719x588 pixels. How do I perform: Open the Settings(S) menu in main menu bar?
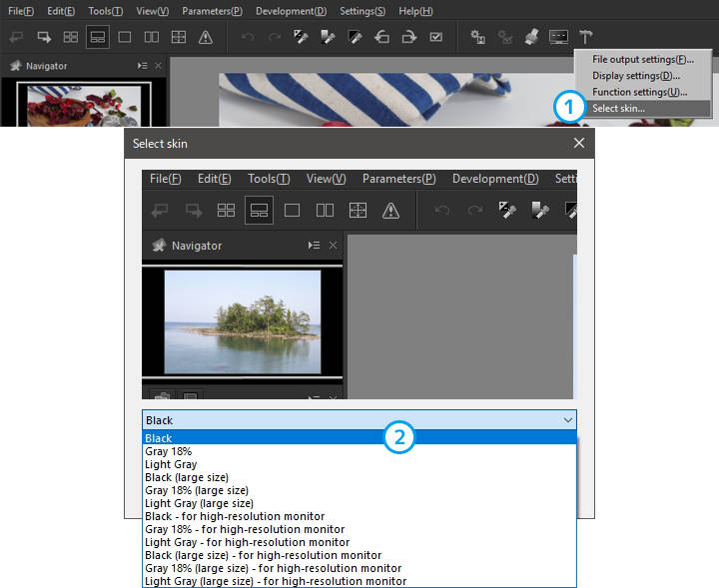click(362, 11)
